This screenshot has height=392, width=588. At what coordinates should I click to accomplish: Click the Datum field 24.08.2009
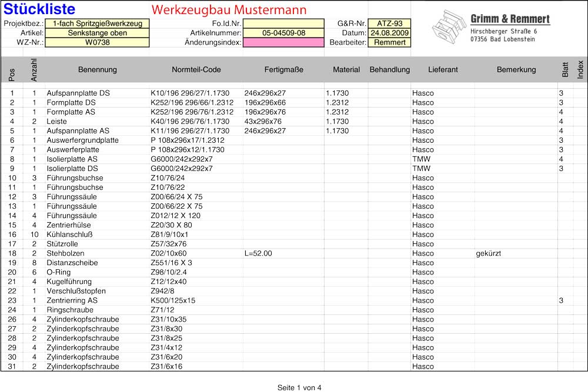pyautogui.click(x=389, y=33)
